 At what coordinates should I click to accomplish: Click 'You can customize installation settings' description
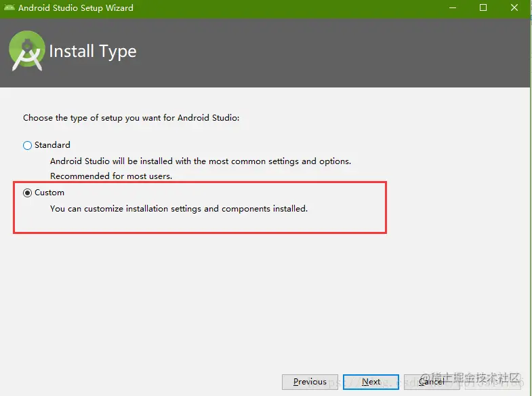(x=179, y=209)
